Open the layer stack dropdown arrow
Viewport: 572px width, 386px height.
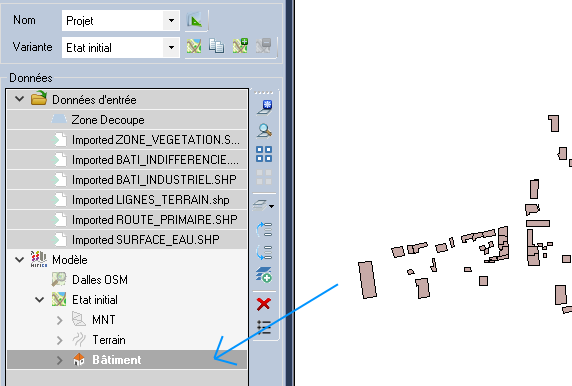click(x=271, y=206)
